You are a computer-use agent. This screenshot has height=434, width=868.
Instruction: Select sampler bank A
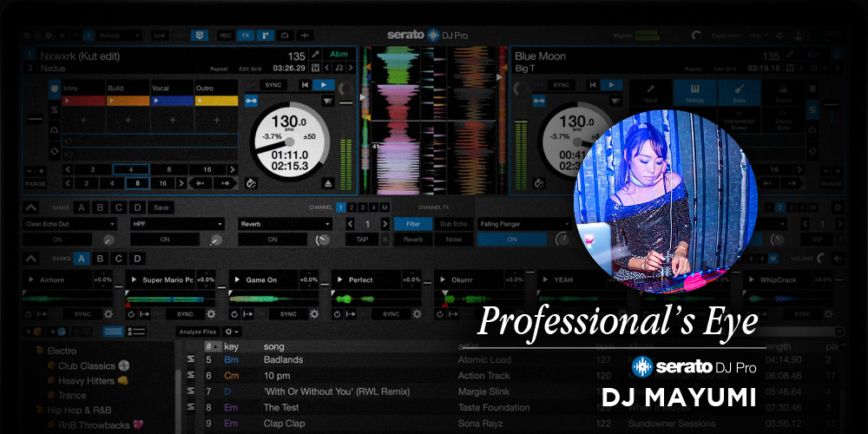click(x=82, y=259)
